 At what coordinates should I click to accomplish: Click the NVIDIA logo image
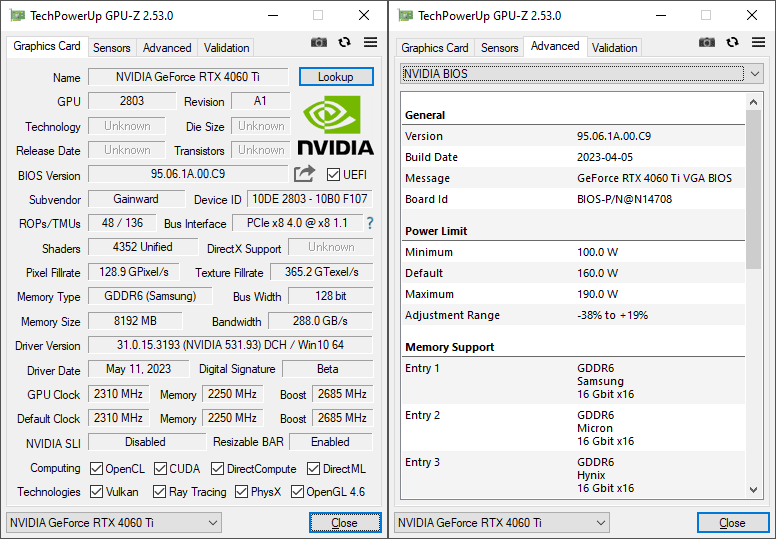(335, 126)
